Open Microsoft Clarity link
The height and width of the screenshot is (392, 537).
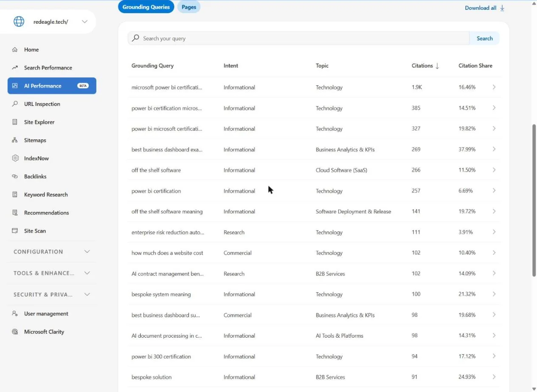44,332
